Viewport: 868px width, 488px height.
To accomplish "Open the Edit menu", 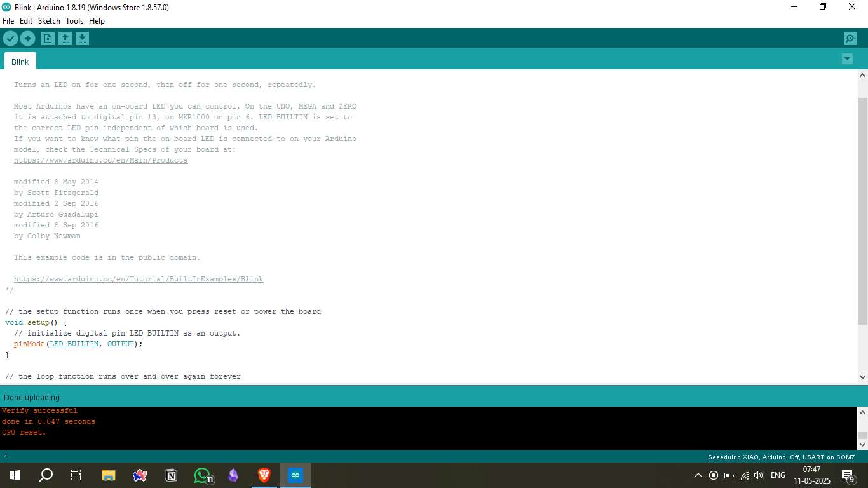I will click(x=26, y=21).
